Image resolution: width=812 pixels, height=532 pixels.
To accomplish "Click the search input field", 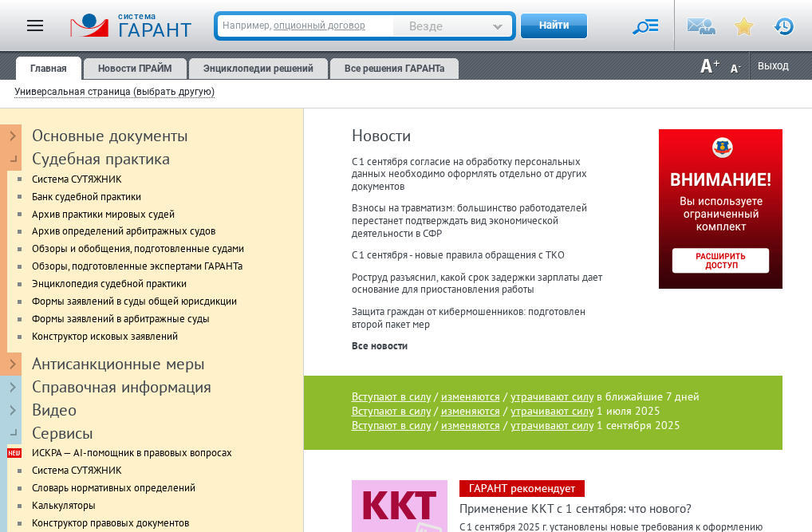I will pyautogui.click(x=305, y=26).
